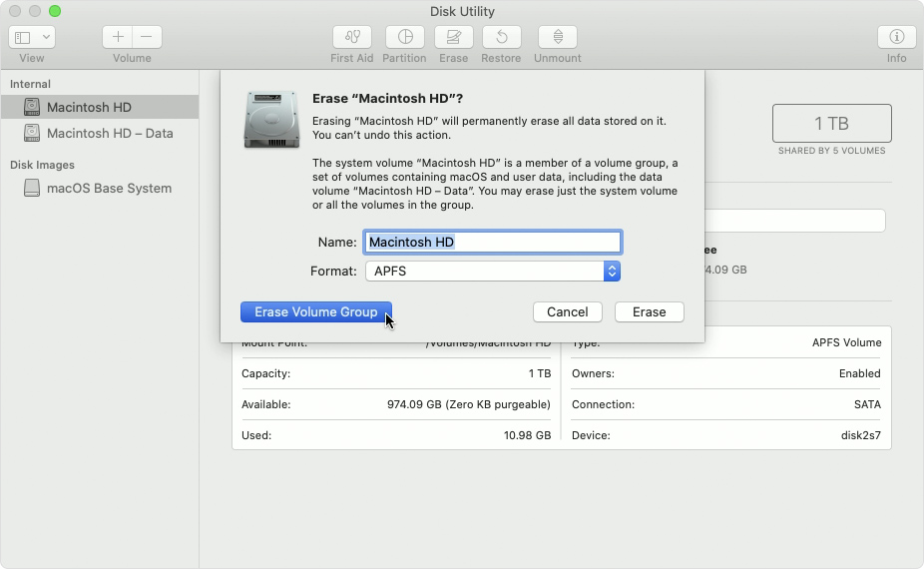This screenshot has height=569, width=924.
Task: Show the Info panel
Action: (896, 37)
